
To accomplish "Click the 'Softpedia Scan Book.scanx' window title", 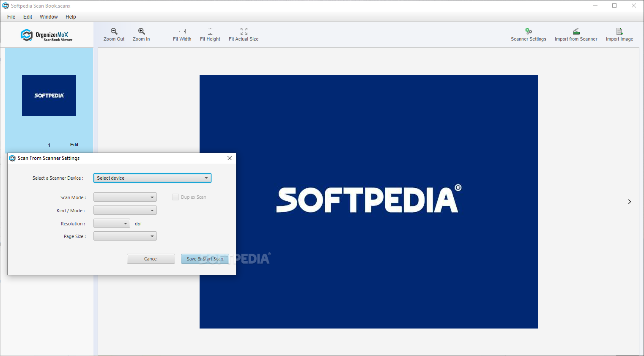I will point(41,6).
